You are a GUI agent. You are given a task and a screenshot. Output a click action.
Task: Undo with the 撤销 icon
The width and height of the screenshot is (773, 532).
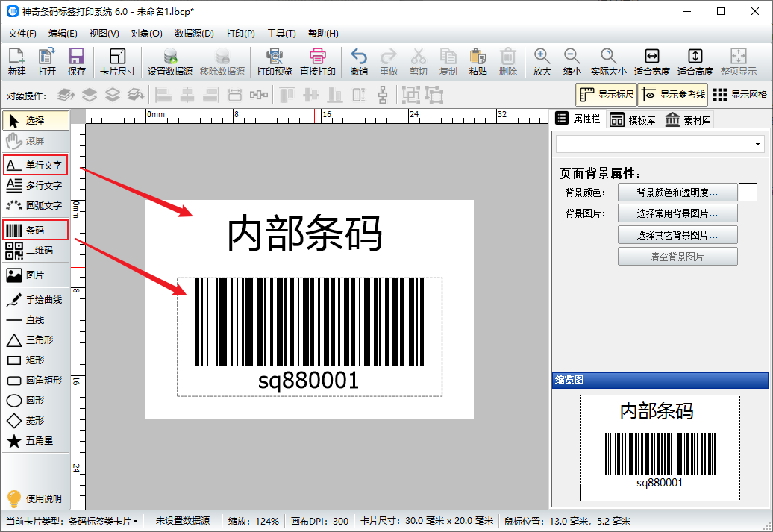pos(358,62)
